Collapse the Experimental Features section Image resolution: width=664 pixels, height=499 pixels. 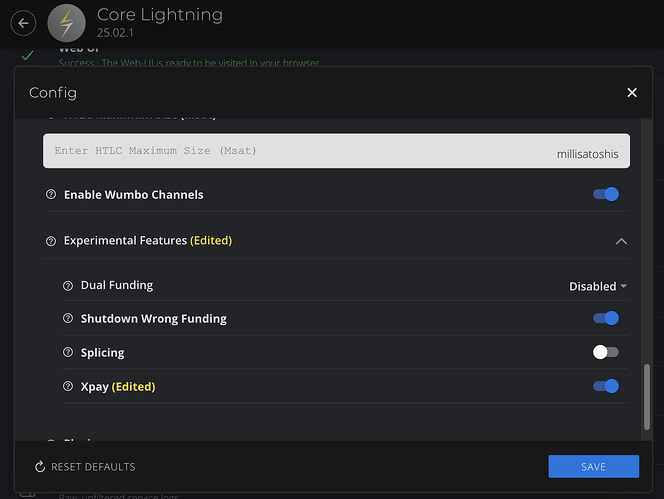[x=621, y=241]
